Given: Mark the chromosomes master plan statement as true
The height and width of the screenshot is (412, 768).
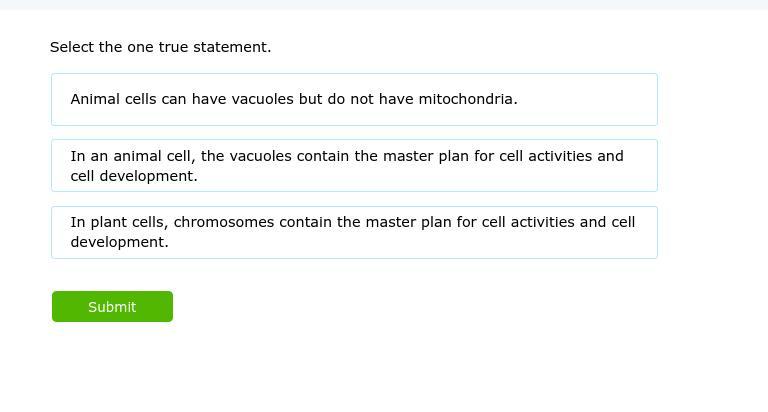Looking at the screenshot, I should (x=354, y=232).
